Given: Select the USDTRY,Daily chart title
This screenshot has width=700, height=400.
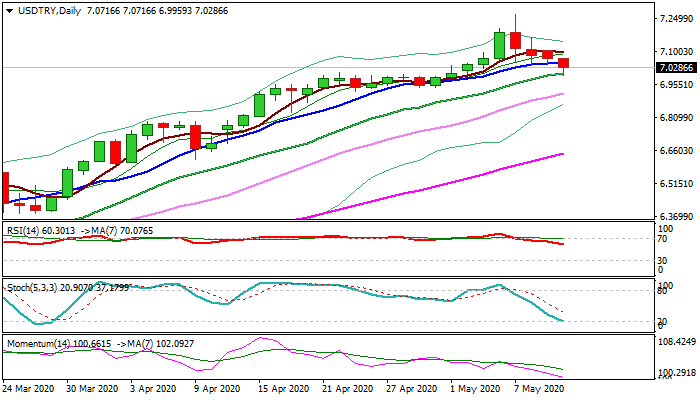Looking at the screenshot, I should point(50,11).
